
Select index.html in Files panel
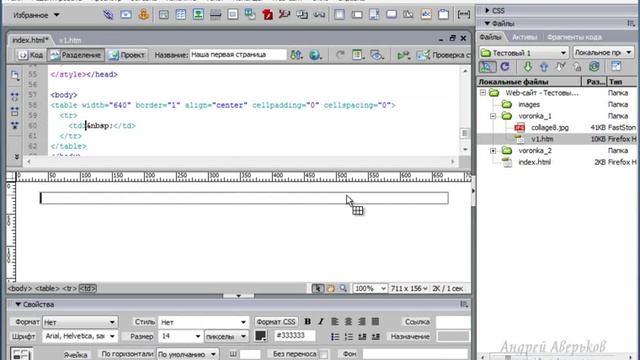[x=534, y=162]
